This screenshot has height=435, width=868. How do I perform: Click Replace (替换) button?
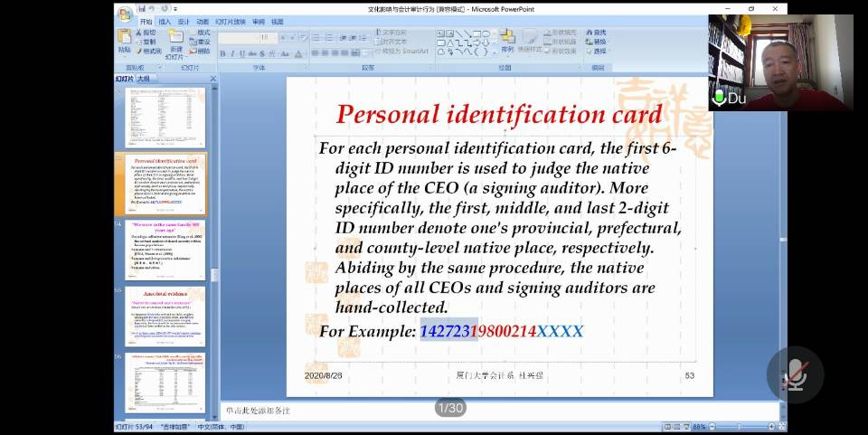596,42
